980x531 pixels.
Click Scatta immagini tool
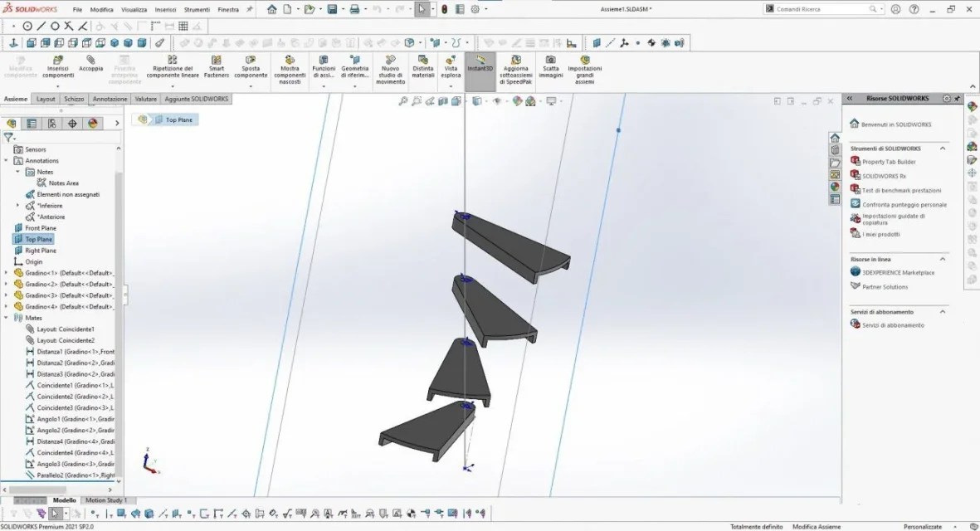coord(551,67)
